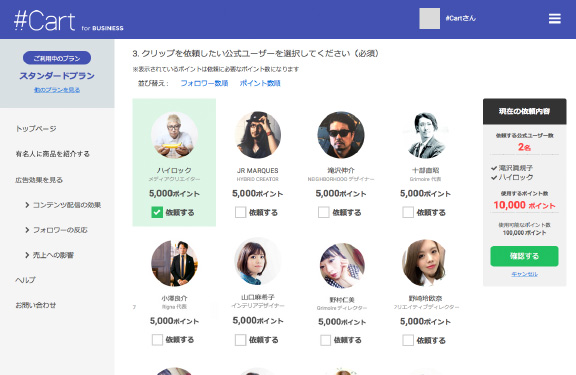This screenshot has height=375, width=576.
Task: Click 山口麻希子 profile photo
Action: point(258,262)
